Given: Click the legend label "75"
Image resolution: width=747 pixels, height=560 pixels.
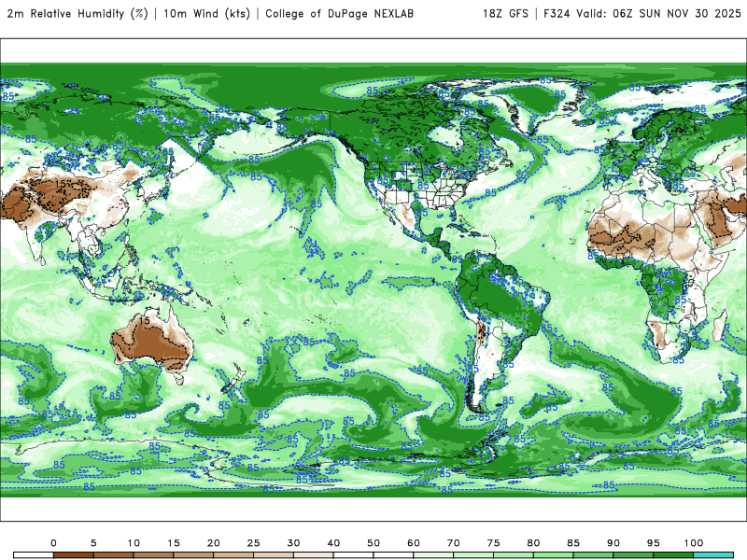Looking at the screenshot, I should click(x=494, y=543).
